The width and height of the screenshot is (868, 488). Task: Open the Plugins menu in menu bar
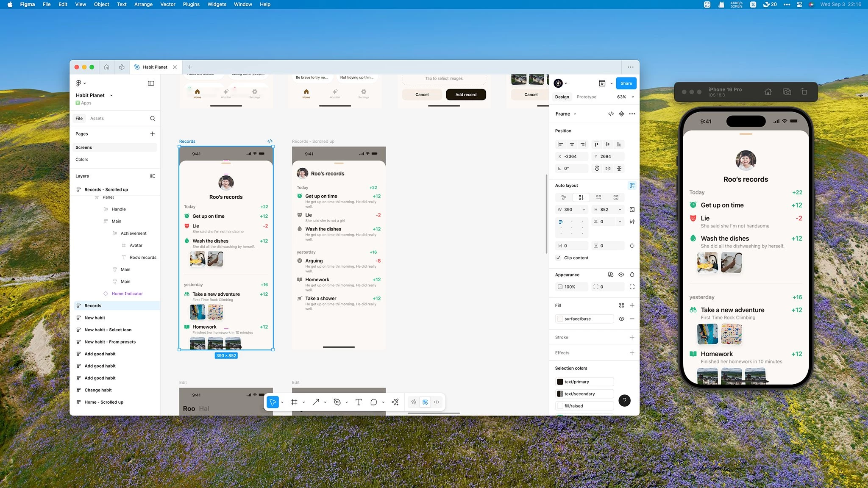pos(191,4)
